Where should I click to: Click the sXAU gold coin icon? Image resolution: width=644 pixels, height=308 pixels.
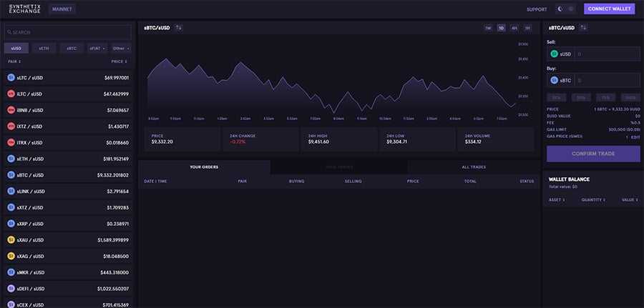point(11,240)
